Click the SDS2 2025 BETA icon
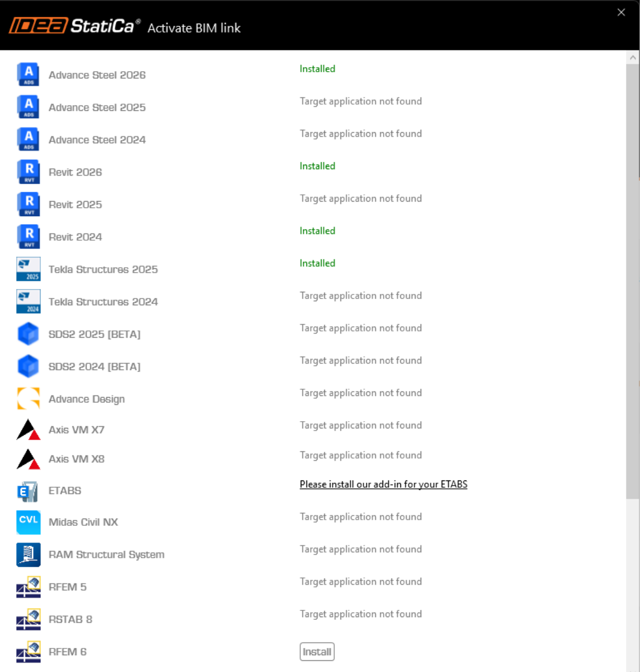The image size is (640, 672). 28,334
